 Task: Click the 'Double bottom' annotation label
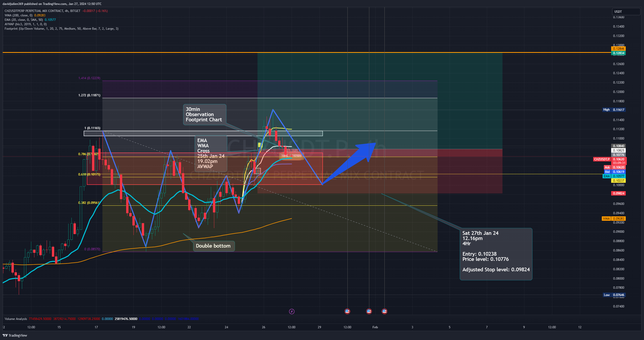pyautogui.click(x=214, y=246)
